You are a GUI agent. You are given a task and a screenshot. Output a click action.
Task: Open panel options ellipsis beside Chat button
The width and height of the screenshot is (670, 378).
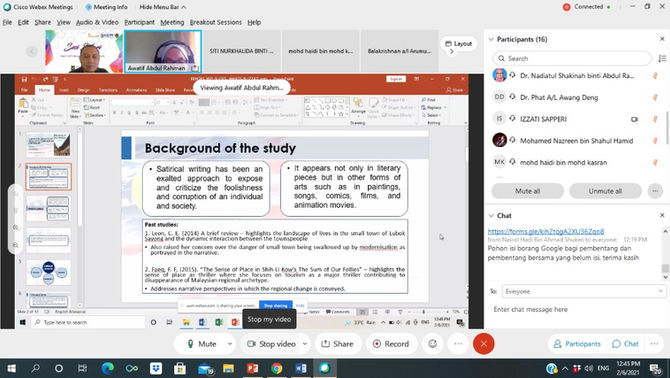coord(655,344)
